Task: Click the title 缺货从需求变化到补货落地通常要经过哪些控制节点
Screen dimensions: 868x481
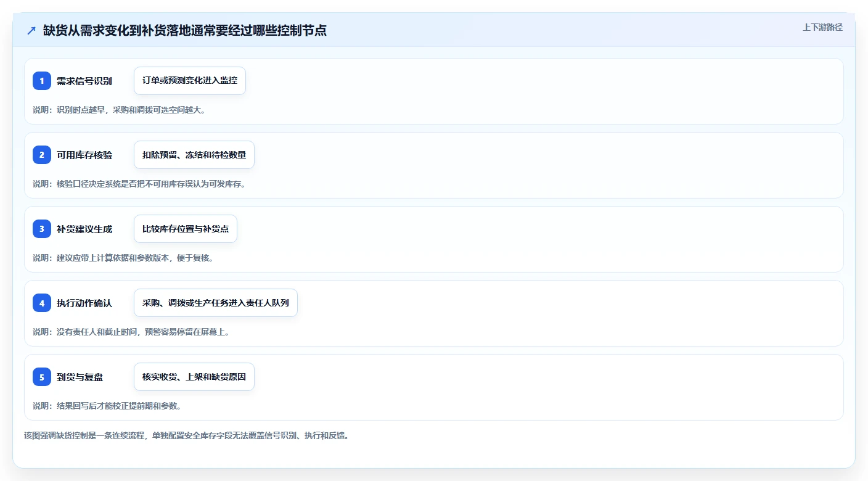Action: pos(185,30)
